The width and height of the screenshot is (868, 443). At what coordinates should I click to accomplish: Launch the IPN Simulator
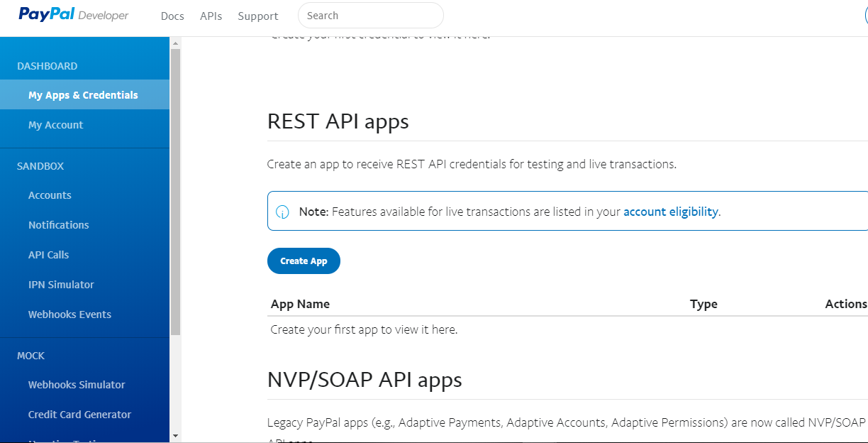(x=61, y=285)
